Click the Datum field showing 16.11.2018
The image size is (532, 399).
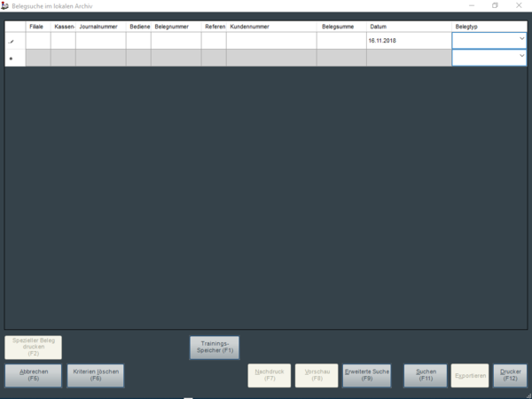[x=408, y=41]
